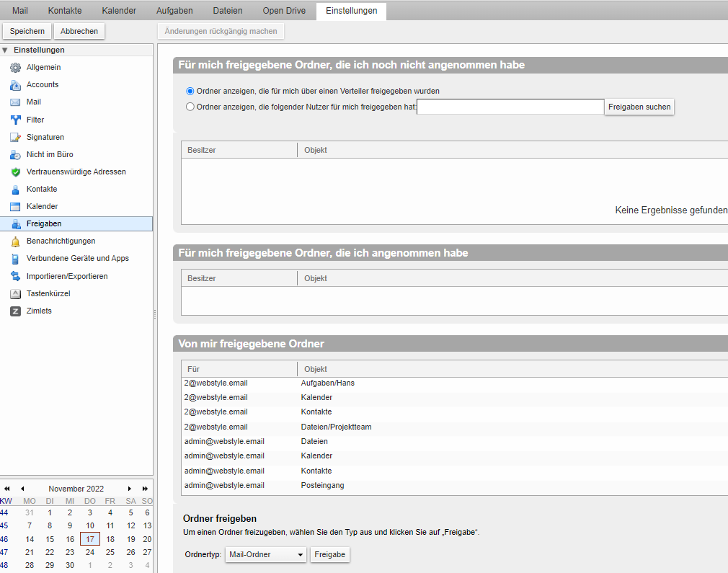728x573 pixels.
Task: Switch to the Kalender tab
Action: click(x=119, y=11)
